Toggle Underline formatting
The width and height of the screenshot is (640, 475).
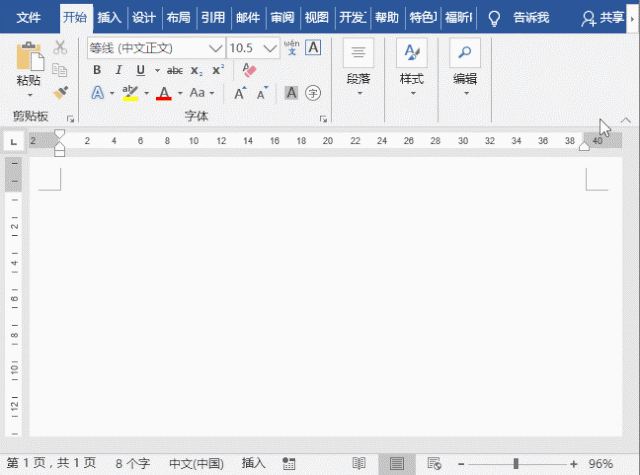[x=140, y=70]
